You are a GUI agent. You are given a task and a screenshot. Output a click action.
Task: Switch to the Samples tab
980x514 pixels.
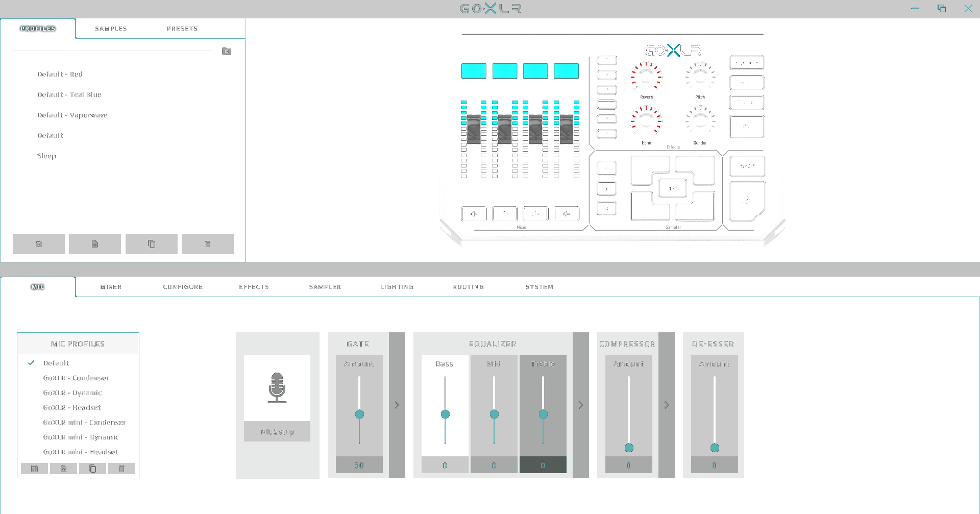click(x=111, y=29)
